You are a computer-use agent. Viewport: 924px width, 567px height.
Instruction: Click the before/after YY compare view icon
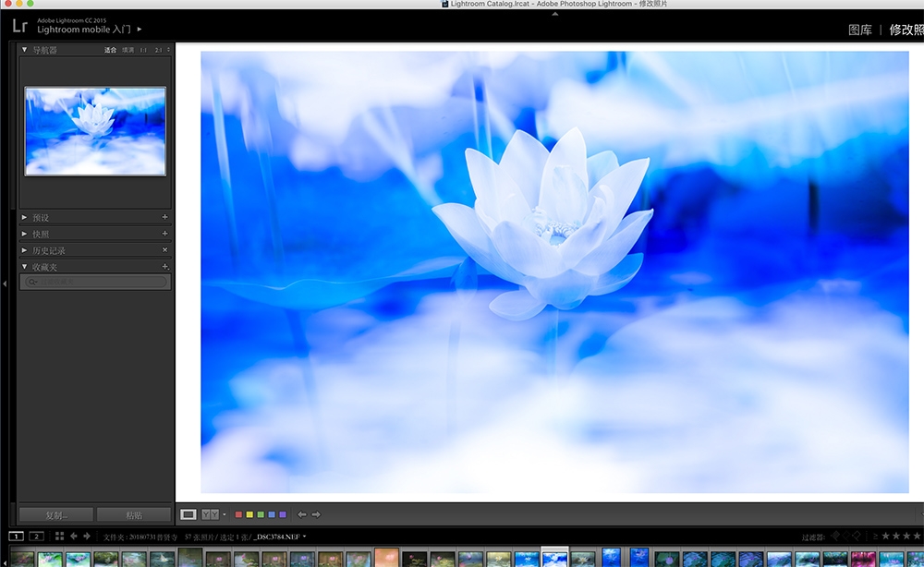pyautogui.click(x=210, y=514)
